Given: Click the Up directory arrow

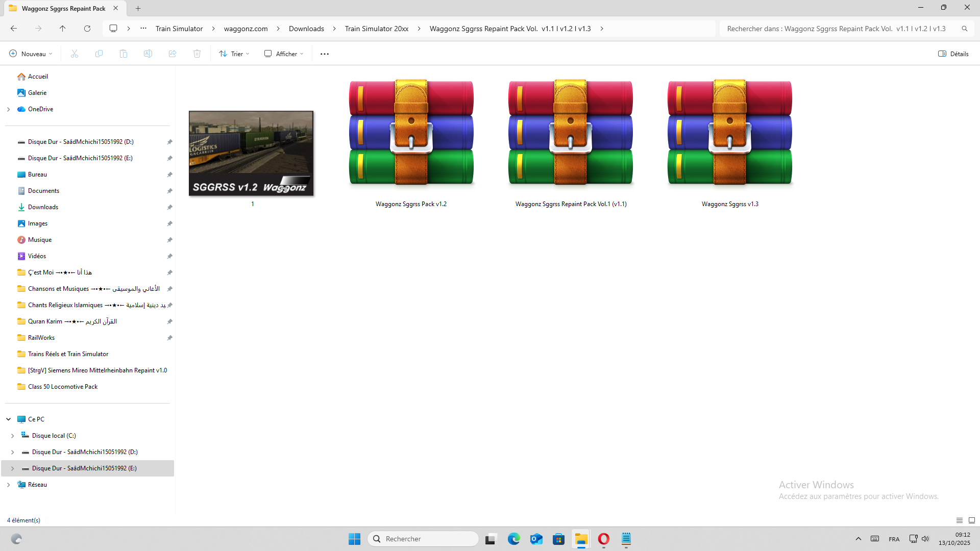Looking at the screenshot, I should tap(63, 29).
